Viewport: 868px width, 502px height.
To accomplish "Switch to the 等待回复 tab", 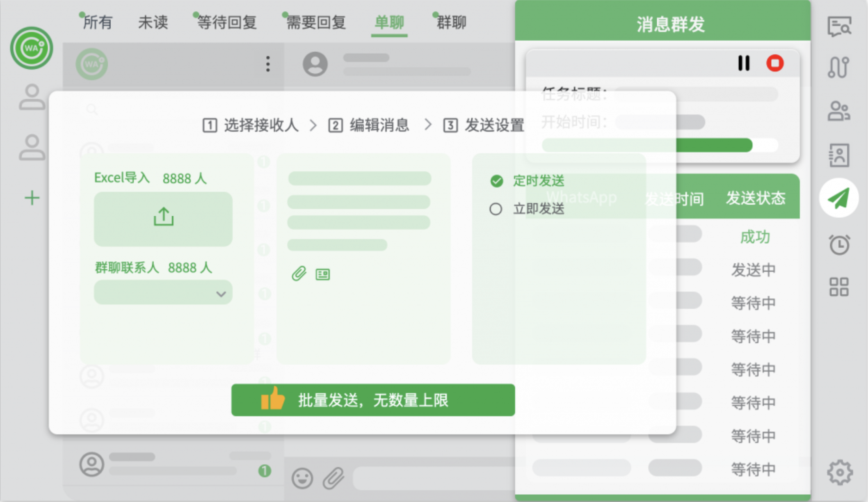I will (227, 23).
